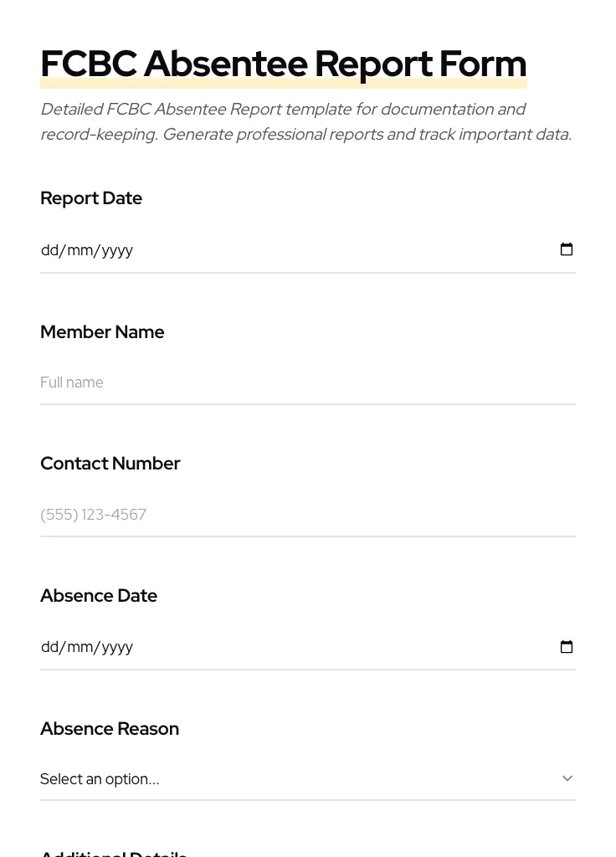The height and width of the screenshot is (857, 616).
Task: Click the Absence Reason section heading
Action: (x=110, y=729)
